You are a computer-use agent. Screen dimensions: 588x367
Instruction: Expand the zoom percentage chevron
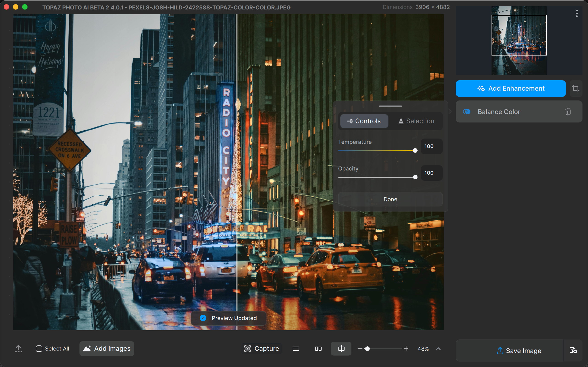pos(438,349)
